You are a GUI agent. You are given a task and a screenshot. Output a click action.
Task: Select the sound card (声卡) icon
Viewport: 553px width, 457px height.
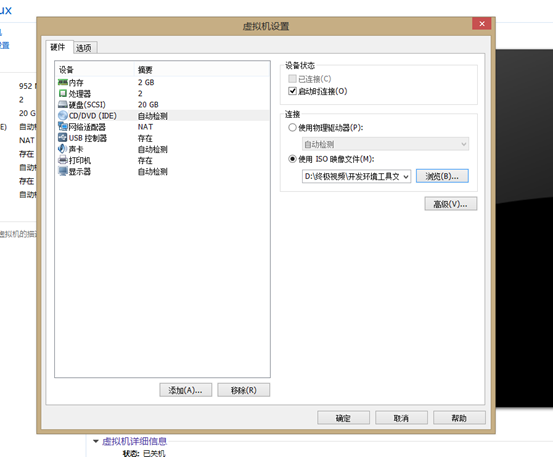63,149
